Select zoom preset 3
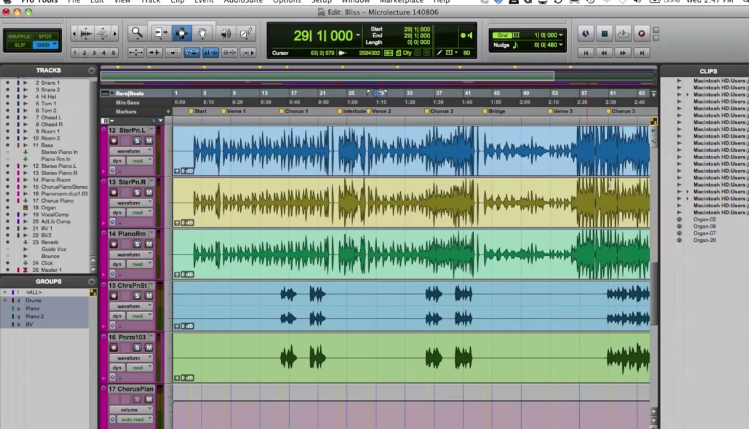The width and height of the screenshot is (749, 429). point(94,53)
